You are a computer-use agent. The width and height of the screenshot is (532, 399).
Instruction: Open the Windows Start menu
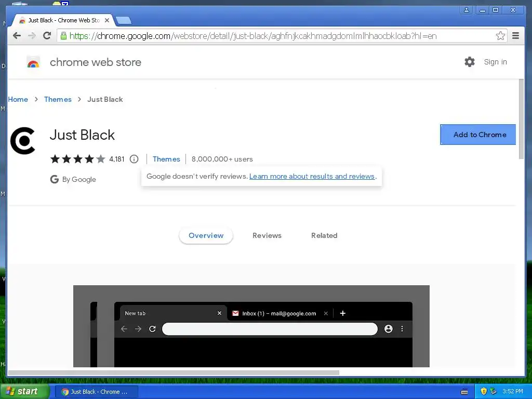24,392
